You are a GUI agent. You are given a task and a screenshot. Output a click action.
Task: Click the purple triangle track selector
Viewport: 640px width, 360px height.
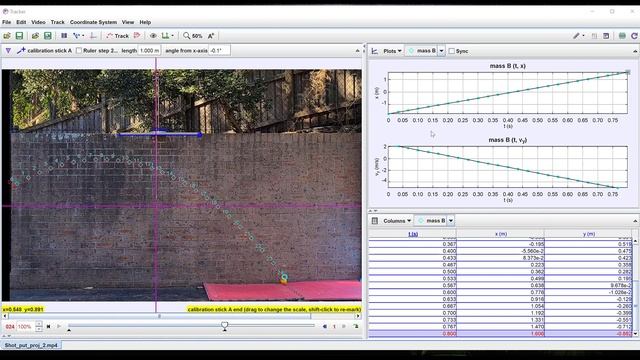tap(8, 51)
